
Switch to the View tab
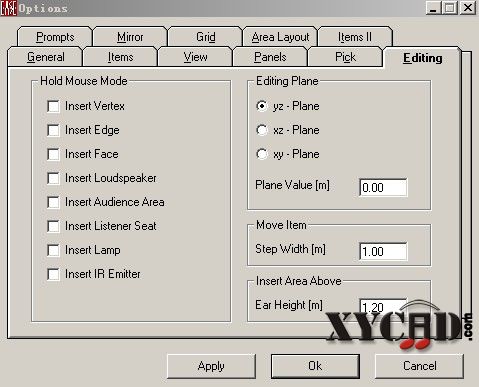tap(195, 57)
